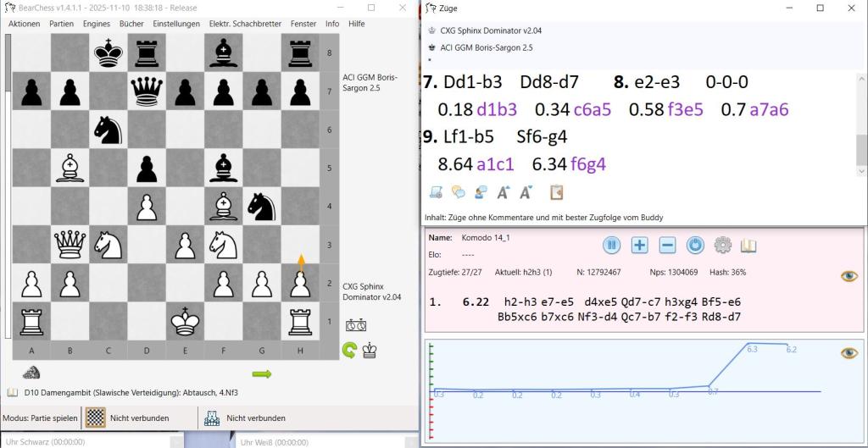868x448 pixels.
Task: Click the plus icon to add engine line
Action: pos(639,246)
